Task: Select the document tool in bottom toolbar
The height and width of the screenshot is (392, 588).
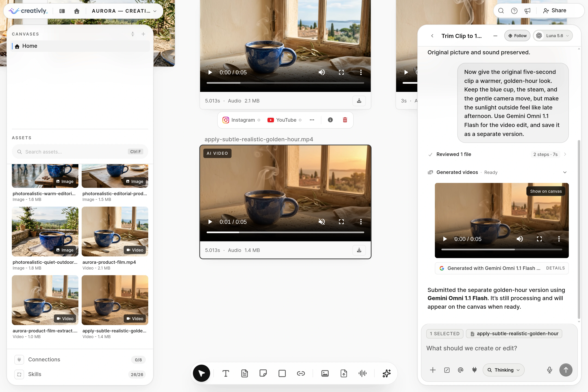Action: point(244,373)
